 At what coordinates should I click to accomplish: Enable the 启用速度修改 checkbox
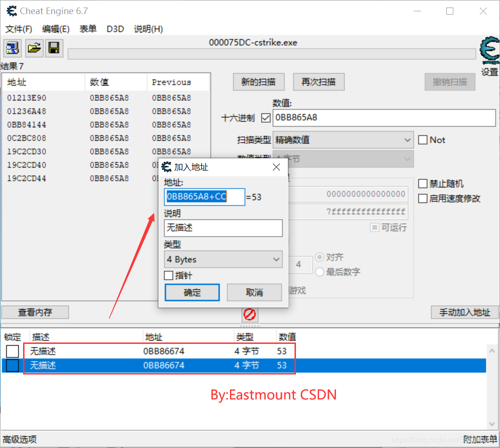[x=423, y=199]
